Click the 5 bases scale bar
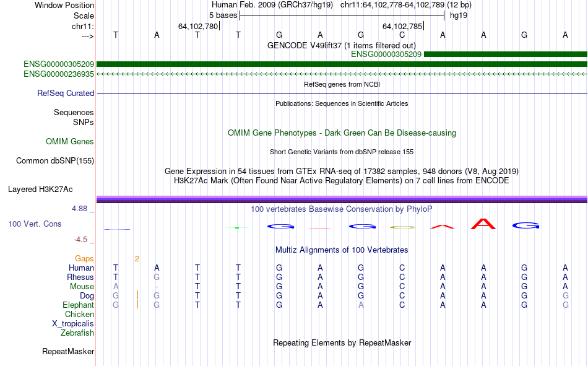Image resolution: width=588 pixels, height=366 pixels. tap(342, 15)
